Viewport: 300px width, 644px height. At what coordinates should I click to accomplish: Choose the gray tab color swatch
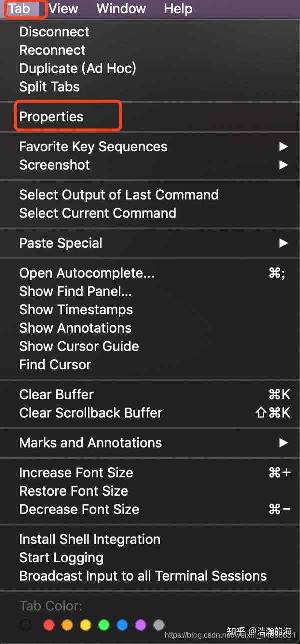click(x=159, y=625)
